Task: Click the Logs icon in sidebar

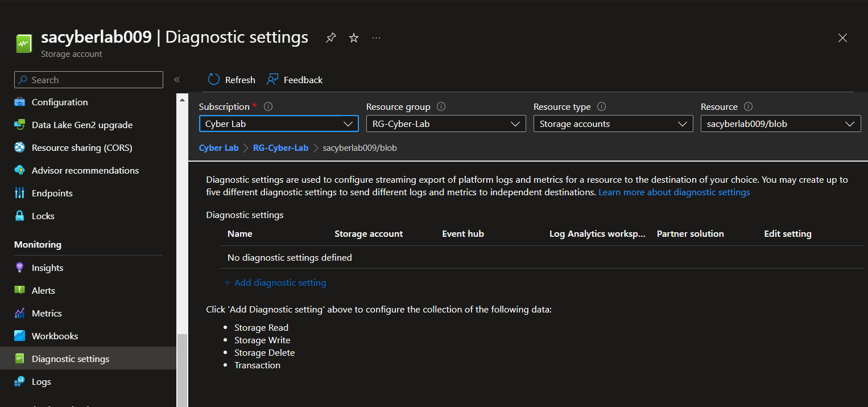Action: click(20, 382)
